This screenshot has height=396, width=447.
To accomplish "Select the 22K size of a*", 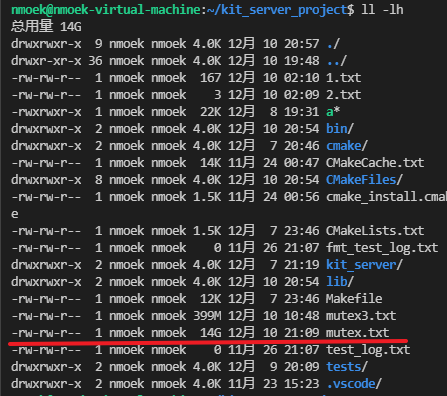I will click(x=210, y=112).
